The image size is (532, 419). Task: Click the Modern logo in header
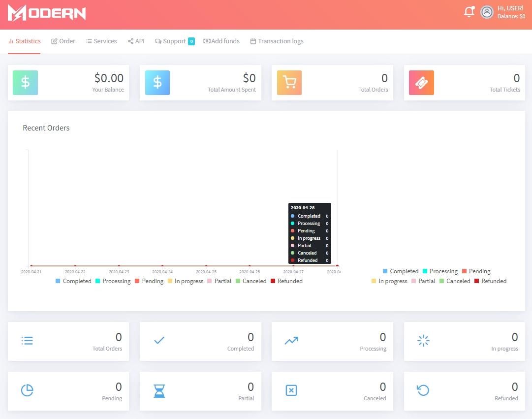47,13
